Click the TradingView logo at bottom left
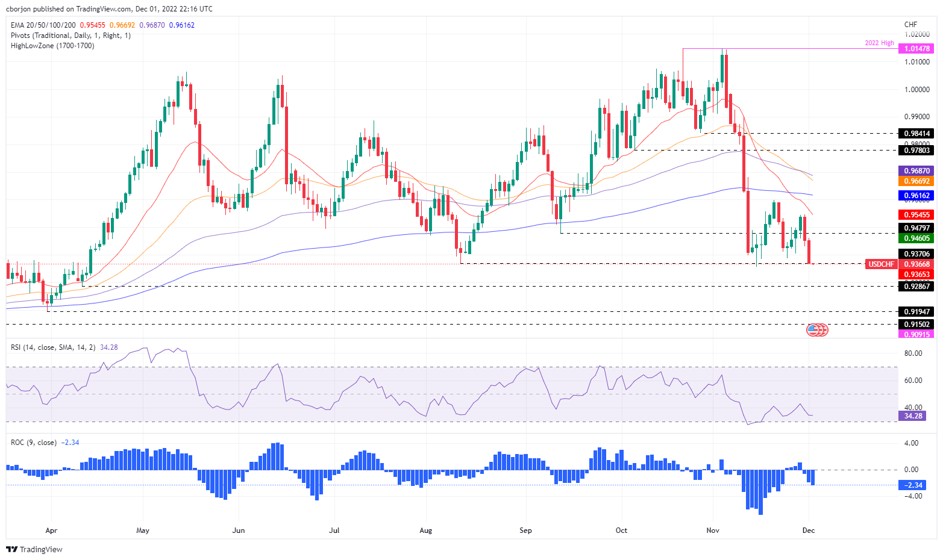 click(34, 549)
